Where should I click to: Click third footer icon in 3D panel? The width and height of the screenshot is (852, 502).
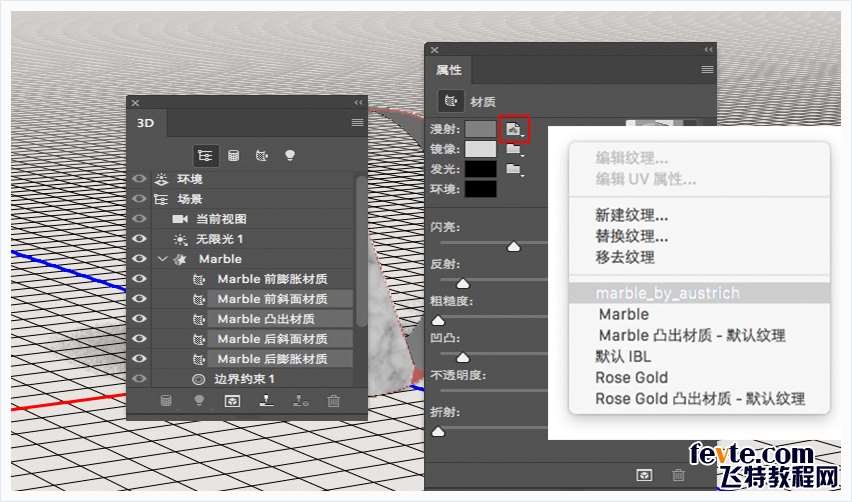point(233,401)
